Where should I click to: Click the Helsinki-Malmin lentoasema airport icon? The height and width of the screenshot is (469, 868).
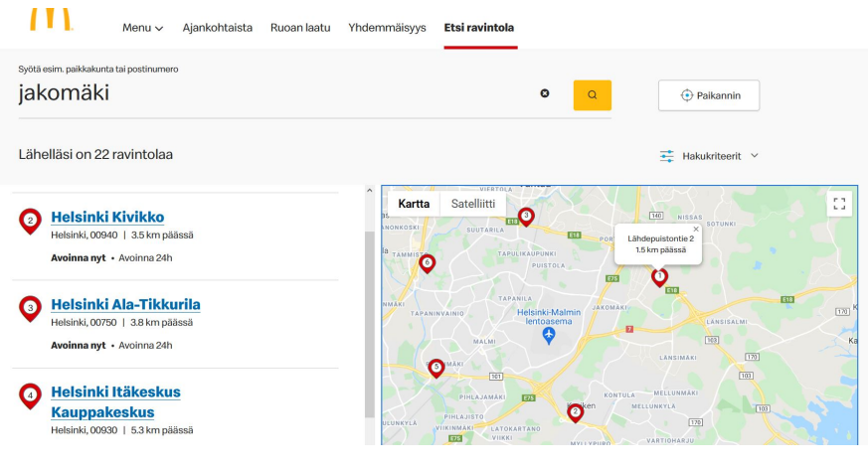point(549,335)
